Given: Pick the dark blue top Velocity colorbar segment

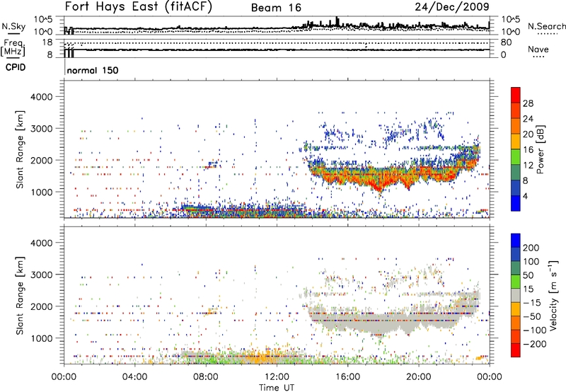Looking at the screenshot, I should (516, 241).
